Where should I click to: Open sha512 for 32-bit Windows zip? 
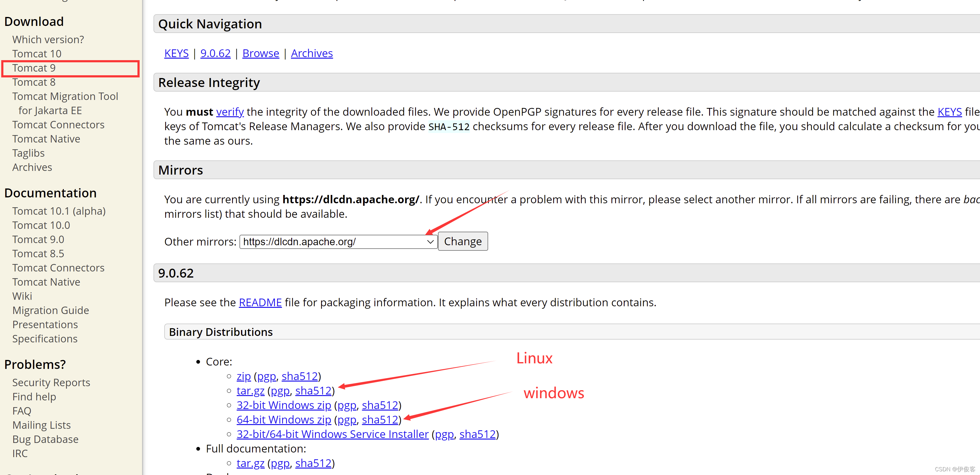click(380, 405)
